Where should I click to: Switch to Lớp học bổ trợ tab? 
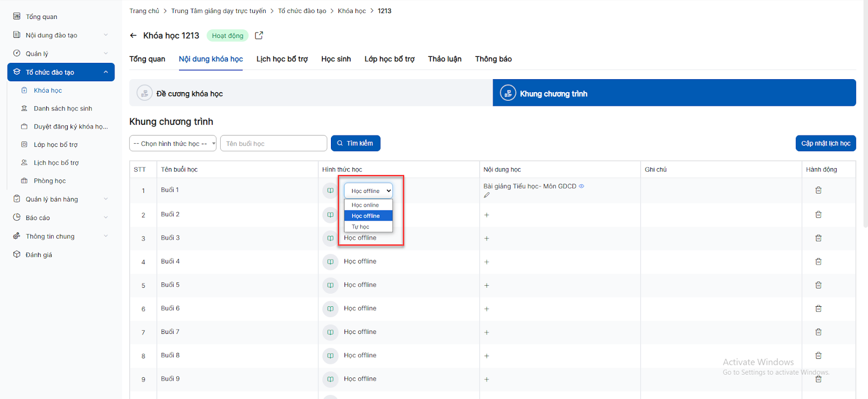coord(390,59)
